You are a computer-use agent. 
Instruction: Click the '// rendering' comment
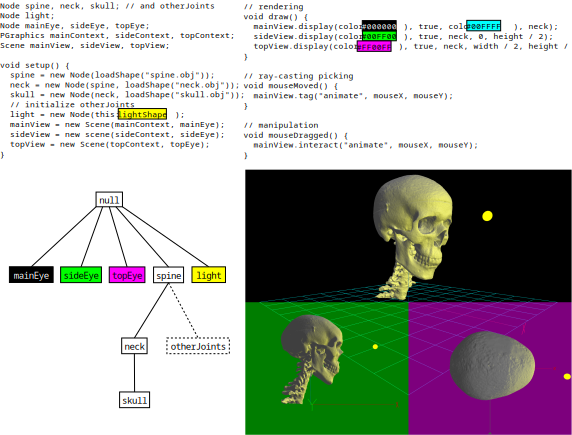coord(274,7)
